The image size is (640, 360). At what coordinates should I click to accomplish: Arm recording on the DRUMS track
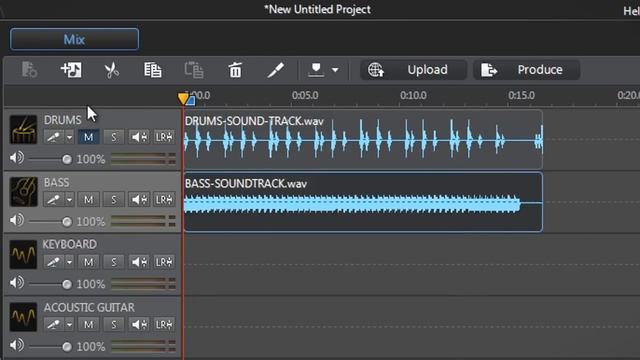pyautogui.click(x=53, y=137)
